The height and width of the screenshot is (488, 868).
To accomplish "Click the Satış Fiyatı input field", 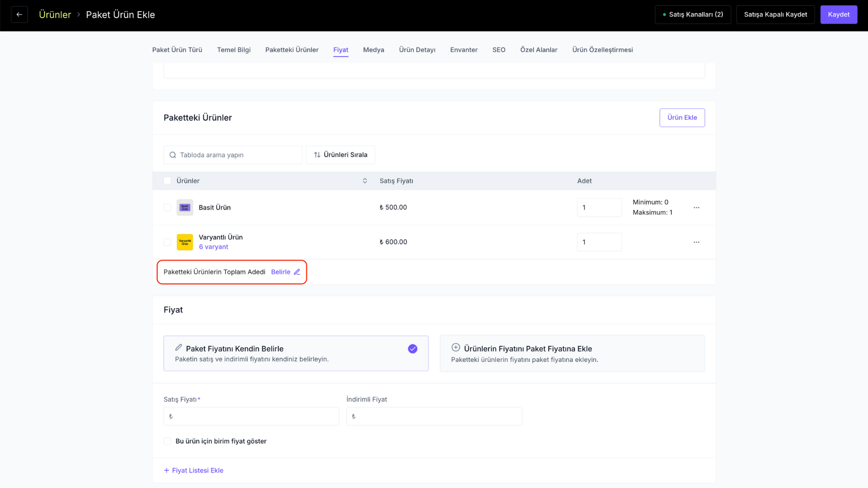I will click(251, 416).
